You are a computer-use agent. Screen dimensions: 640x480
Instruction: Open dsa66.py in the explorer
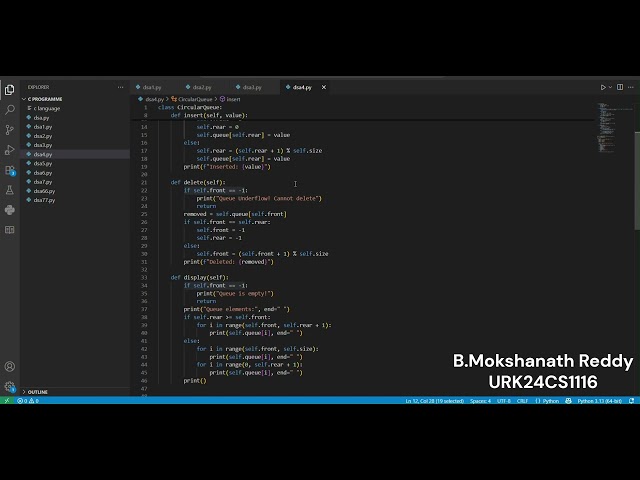tap(44, 191)
